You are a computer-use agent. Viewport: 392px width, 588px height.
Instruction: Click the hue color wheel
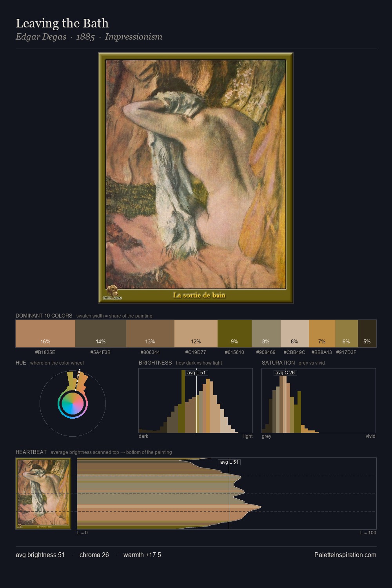click(x=73, y=404)
